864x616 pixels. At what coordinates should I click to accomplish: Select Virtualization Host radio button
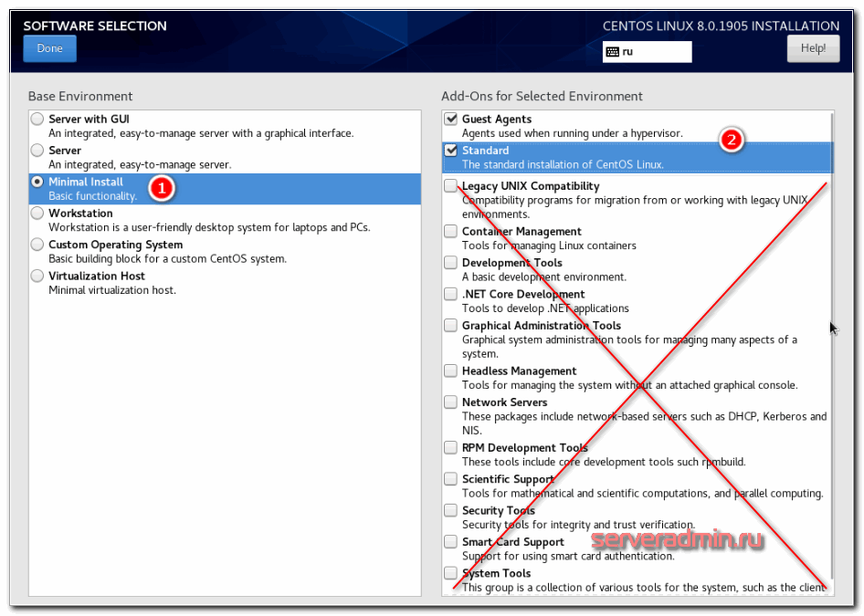[37, 276]
